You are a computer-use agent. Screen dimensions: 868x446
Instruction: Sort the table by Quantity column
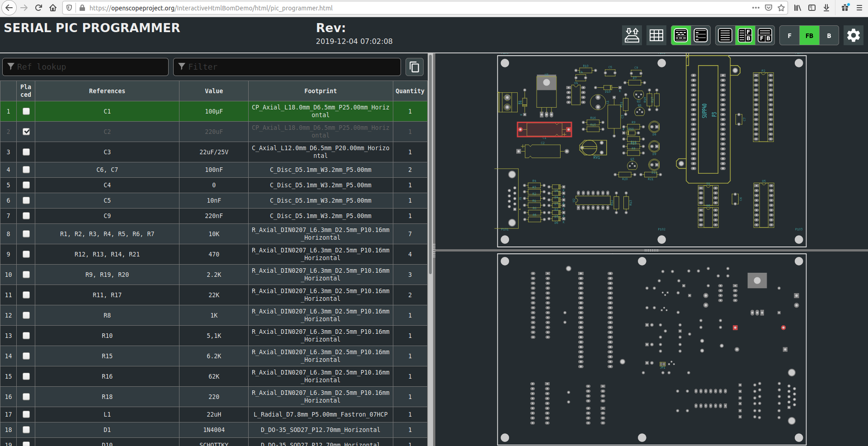(410, 91)
